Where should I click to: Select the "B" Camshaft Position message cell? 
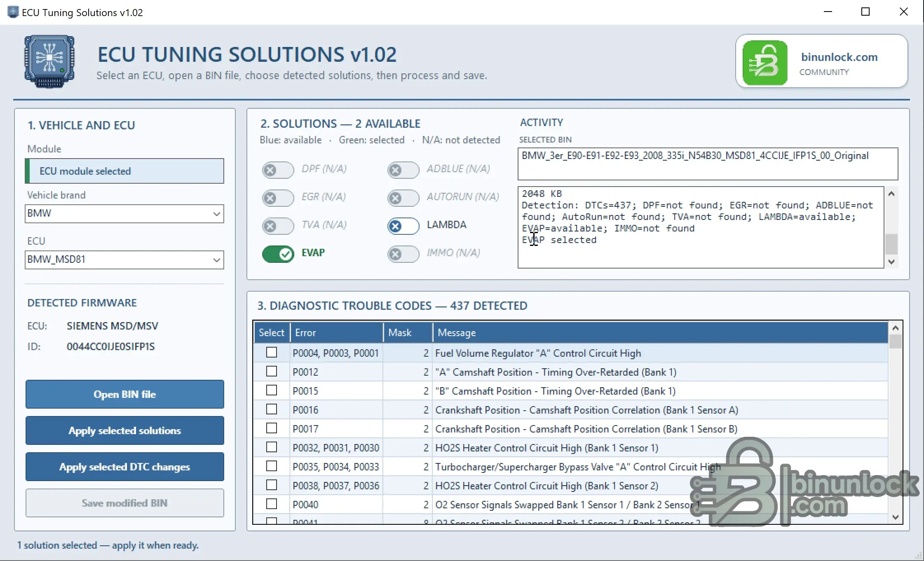660,391
